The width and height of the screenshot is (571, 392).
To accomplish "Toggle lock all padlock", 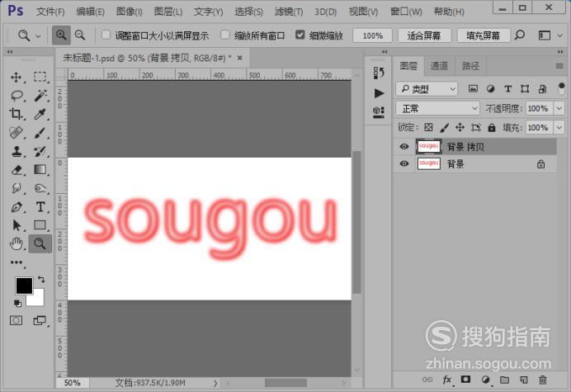I will tap(492, 127).
